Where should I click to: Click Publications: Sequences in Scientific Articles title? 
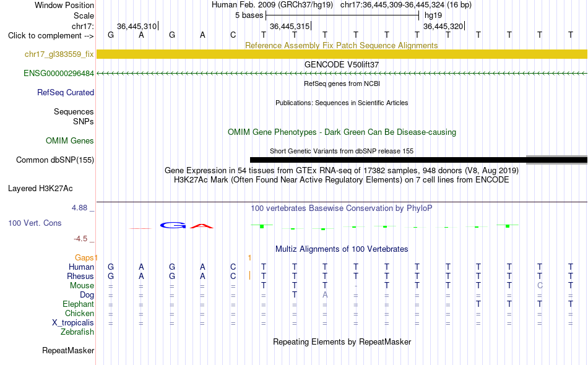[x=342, y=103]
